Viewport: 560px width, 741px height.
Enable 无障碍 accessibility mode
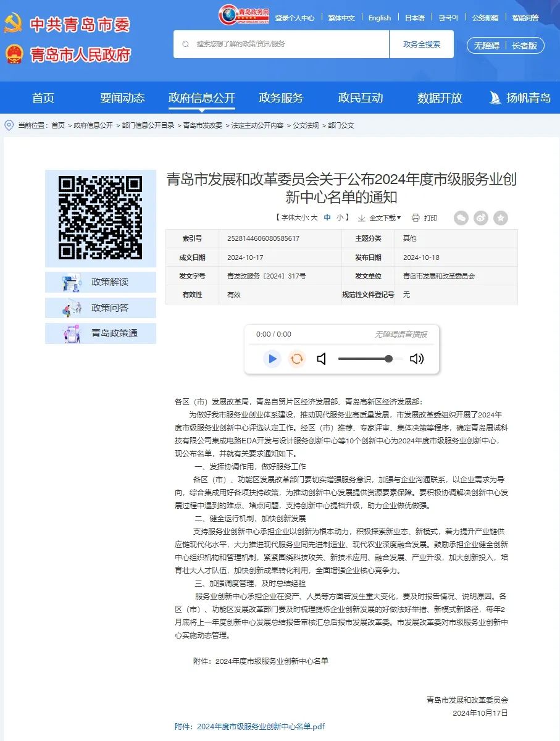pyautogui.click(x=487, y=45)
